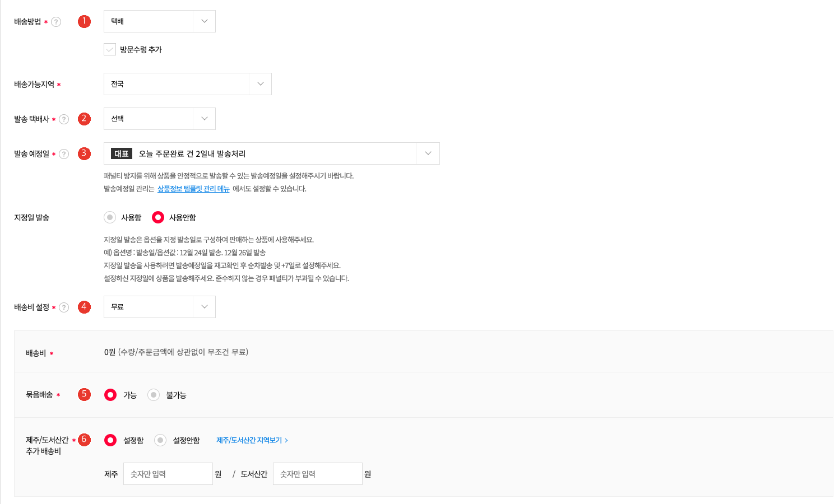Open the 발송 택배사 선택 dropdown
The height and width of the screenshot is (504, 839).
(160, 119)
